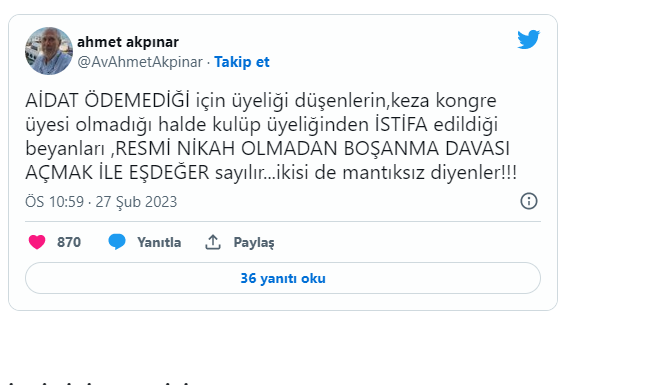645x385 pixels.
Task: Open the @AvAhmetAkpinar handle link
Action: point(140,62)
